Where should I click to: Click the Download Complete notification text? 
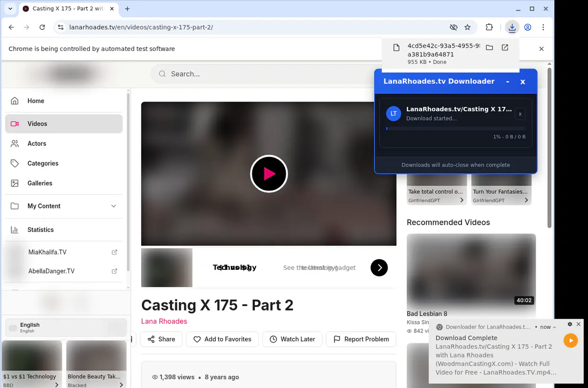click(466, 338)
